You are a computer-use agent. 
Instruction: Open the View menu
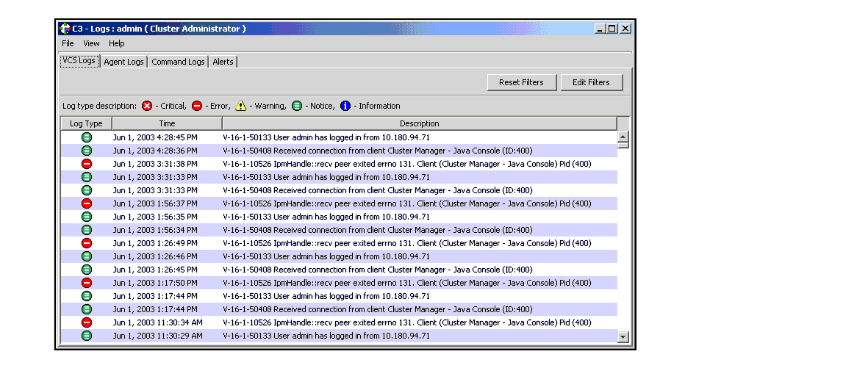[x=91, y=43]
